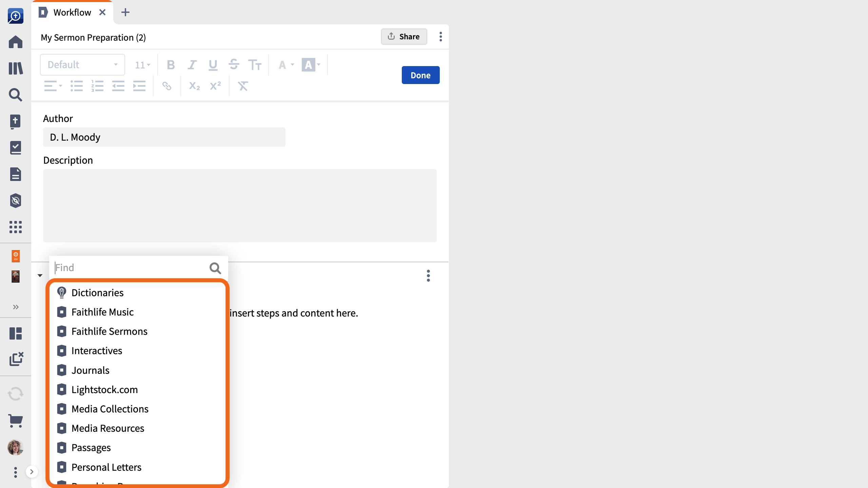The height and width of the screenshot is (488, 868).
Task: Toggle Italic formatting
Action: coord(192,65)
